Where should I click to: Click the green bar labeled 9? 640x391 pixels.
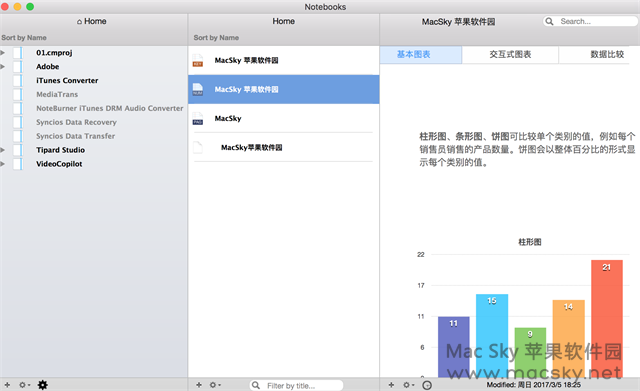coord(530,352)
